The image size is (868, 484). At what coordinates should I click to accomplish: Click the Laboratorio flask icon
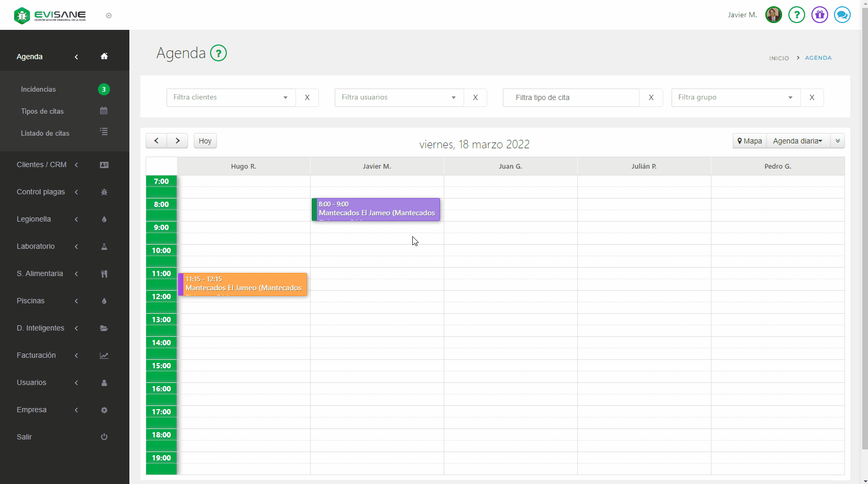click(104, 247)
